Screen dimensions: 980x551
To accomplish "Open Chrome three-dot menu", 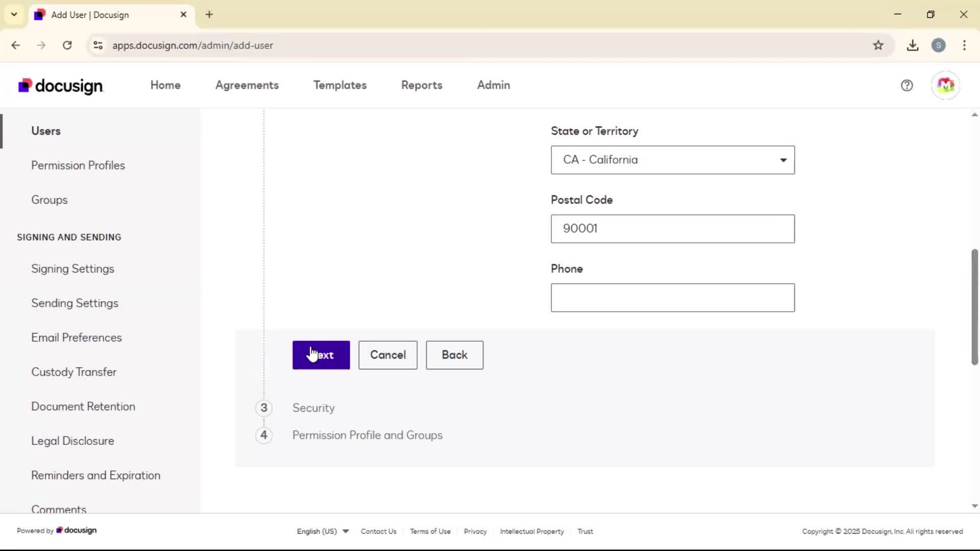I will point(964,45).
